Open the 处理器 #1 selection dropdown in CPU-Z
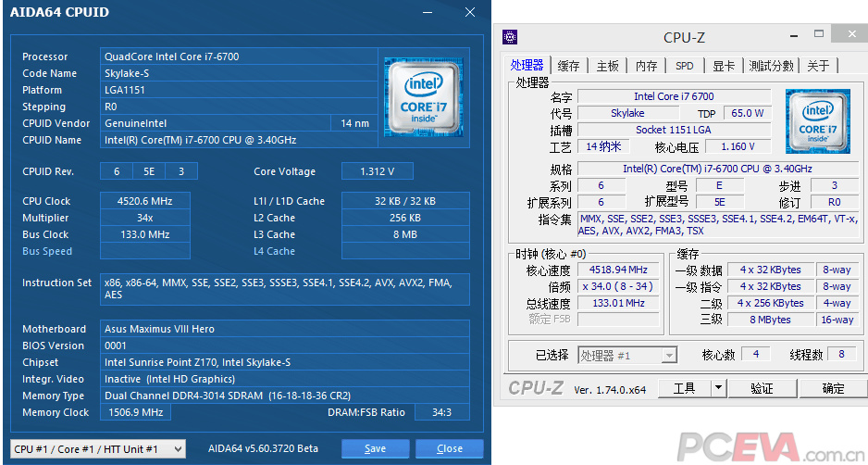 pos(627,356)
